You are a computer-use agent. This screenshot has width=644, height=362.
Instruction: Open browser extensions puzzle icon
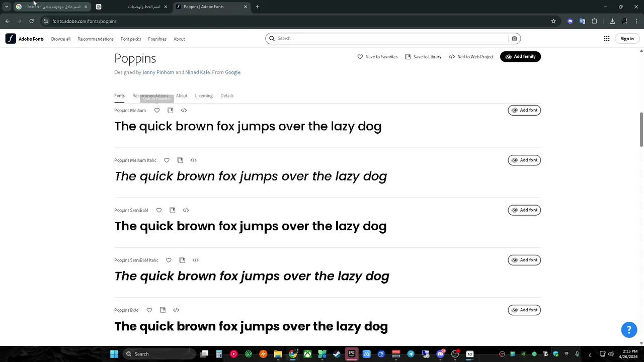tap(595, 21)
